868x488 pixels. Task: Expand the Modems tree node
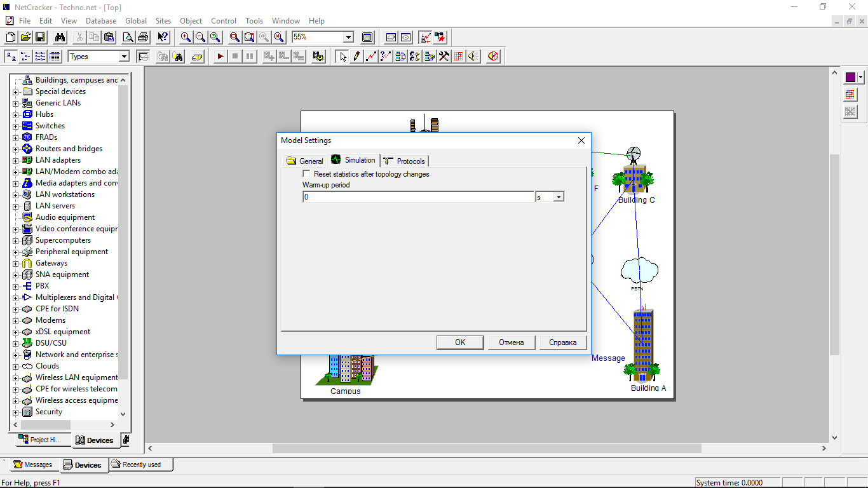[x=16, y=320]
